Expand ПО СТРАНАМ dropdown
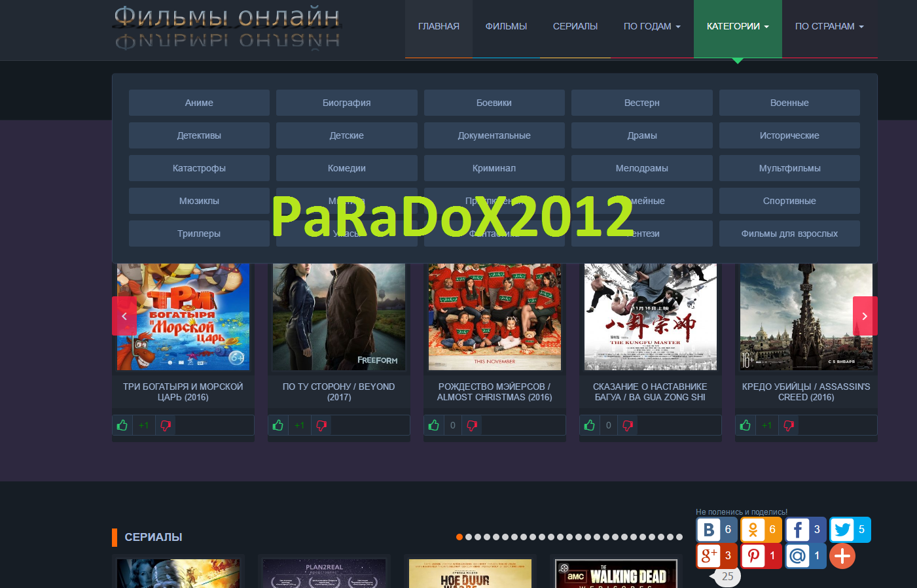The width and height of the screenshot is (917, 588). pyautogui.click(x=830, y=29)
